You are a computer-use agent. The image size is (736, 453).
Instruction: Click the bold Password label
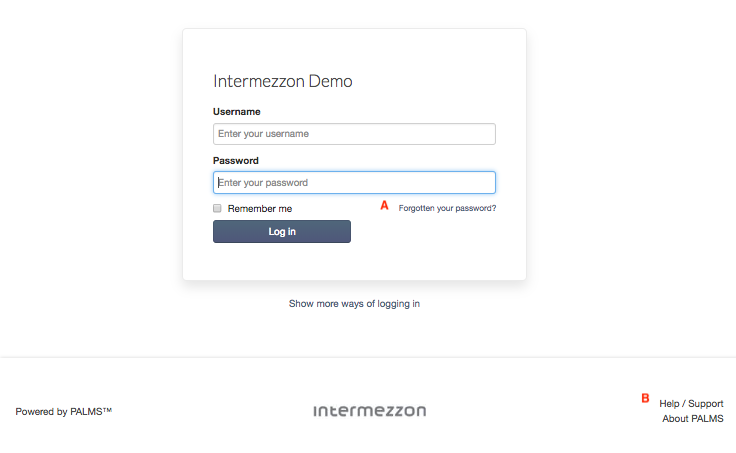[236, 161]
